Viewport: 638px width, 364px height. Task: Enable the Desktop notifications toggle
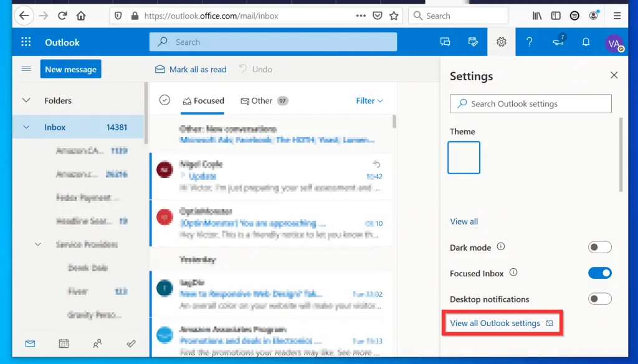[599, 299]
